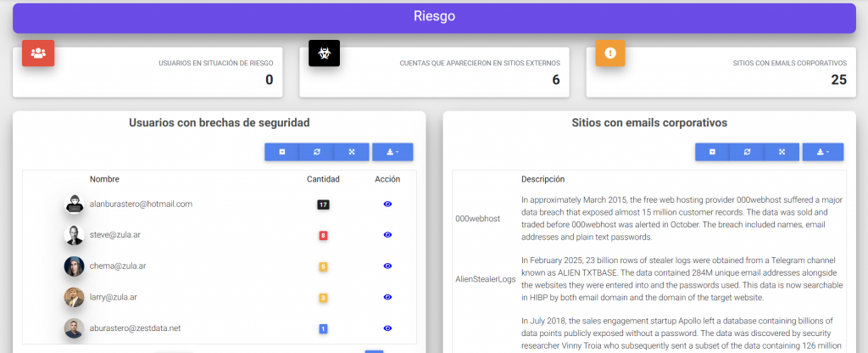Collapse the Sitios con emails corporativos panel
Viewport: 868px width, 353px height.
(x=713, y=152)
